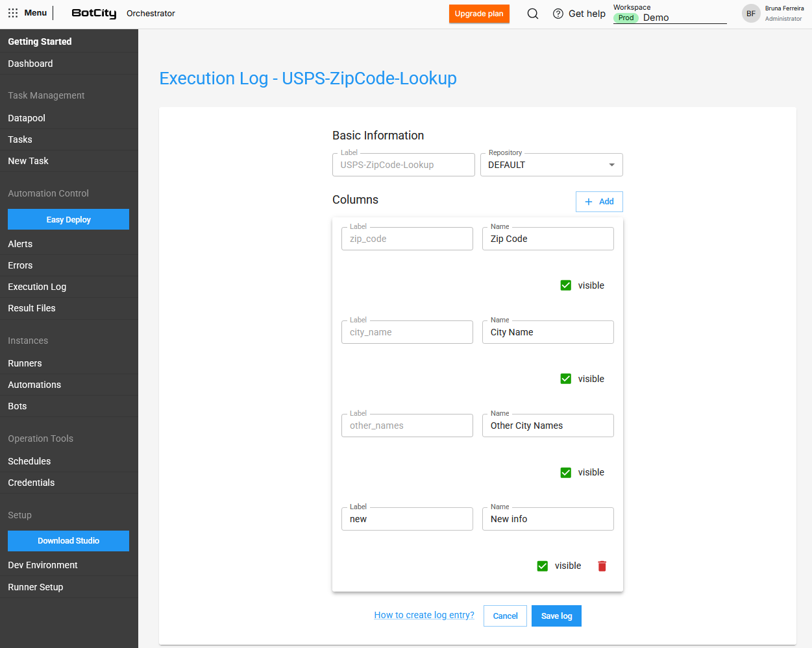Open Execution Log in the sidebar
Viewport: 812px width, 648px height.
pyautogui.click(x=37, y=287)
